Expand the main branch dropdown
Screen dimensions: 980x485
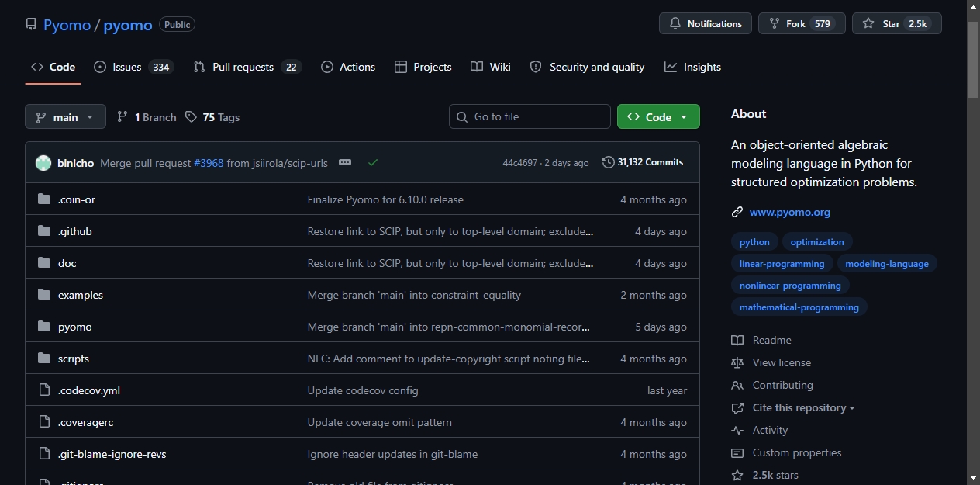(x=65, y=116)
